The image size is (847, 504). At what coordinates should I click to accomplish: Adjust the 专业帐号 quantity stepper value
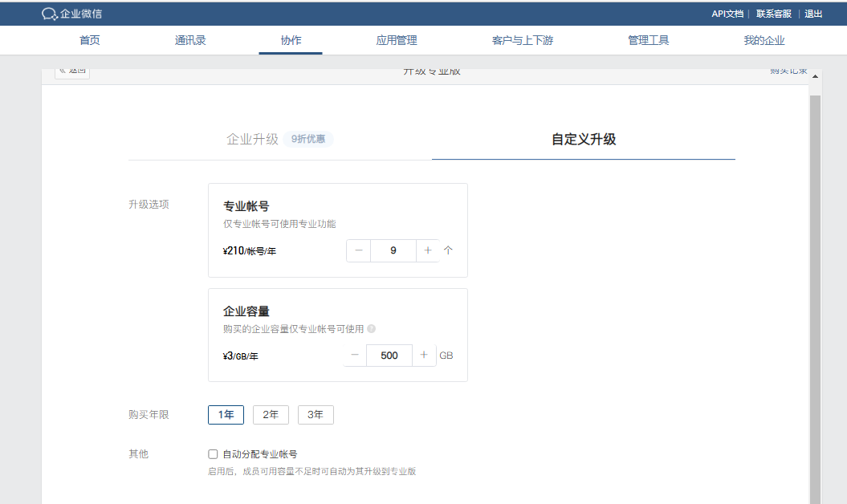[393, 250]
